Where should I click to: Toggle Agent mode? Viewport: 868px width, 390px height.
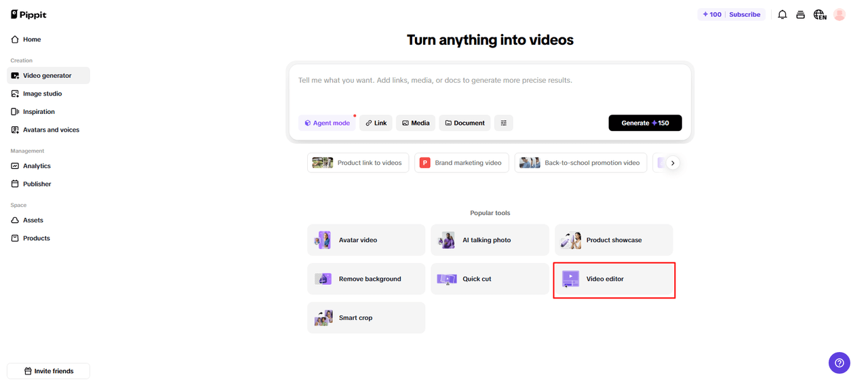[x=327, y=123]
